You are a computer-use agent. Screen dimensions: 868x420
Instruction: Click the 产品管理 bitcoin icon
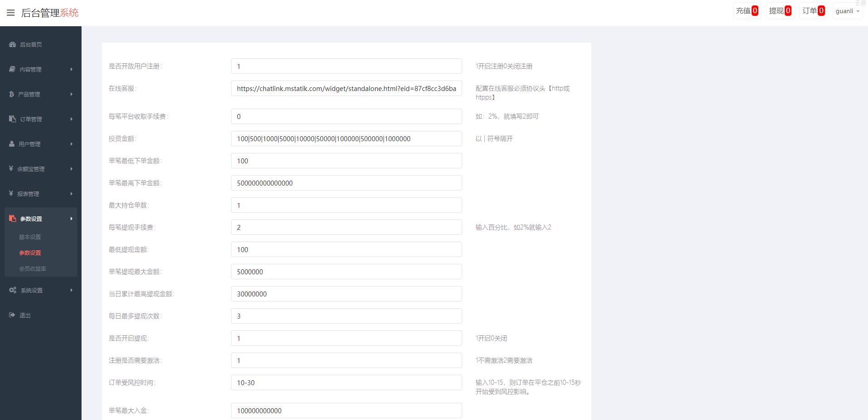(11, 94)
